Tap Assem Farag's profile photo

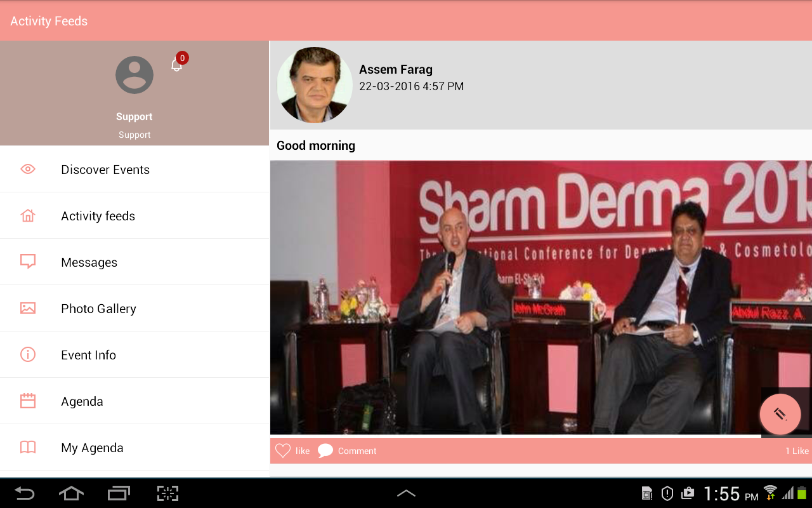click(315, 85)
